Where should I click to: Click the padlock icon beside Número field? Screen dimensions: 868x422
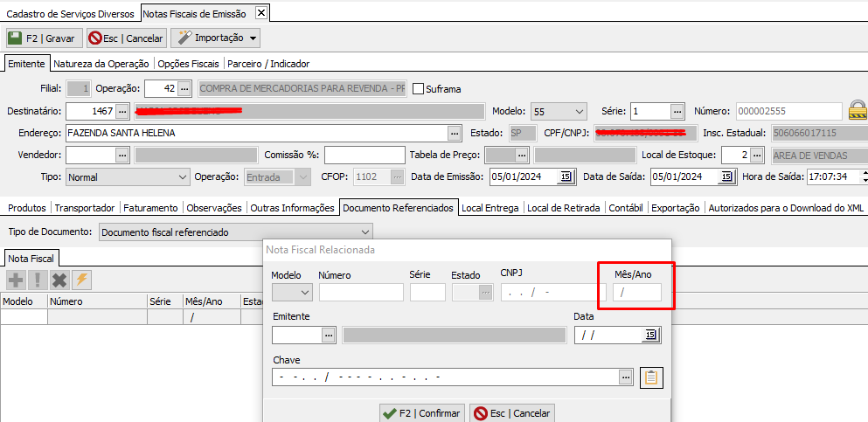point(858,111)
